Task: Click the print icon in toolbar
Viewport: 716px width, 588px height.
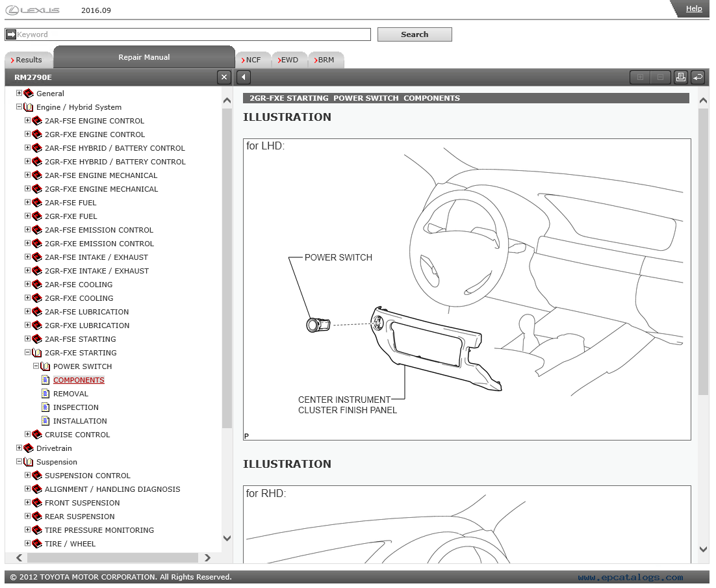Action: click(680, 77)
